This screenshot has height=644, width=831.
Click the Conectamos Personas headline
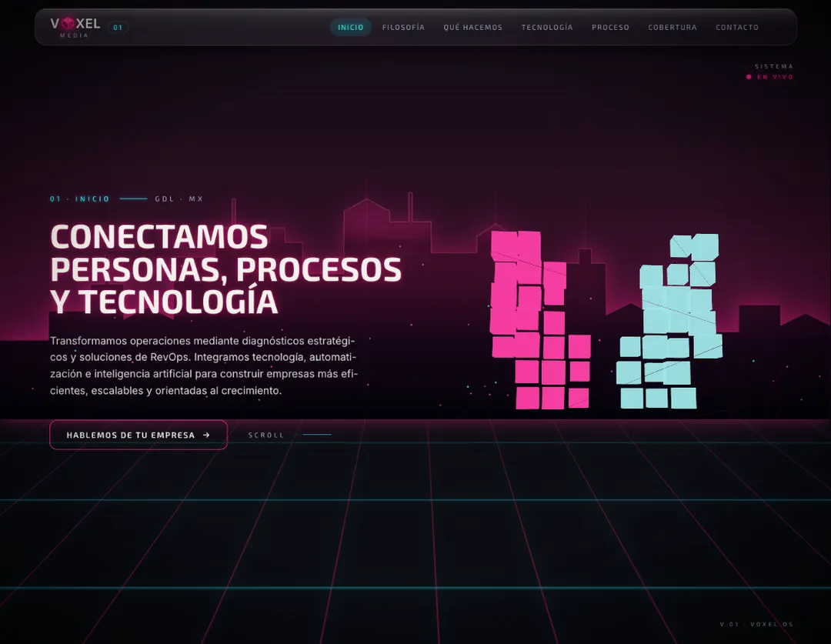(x=225, y=269)
